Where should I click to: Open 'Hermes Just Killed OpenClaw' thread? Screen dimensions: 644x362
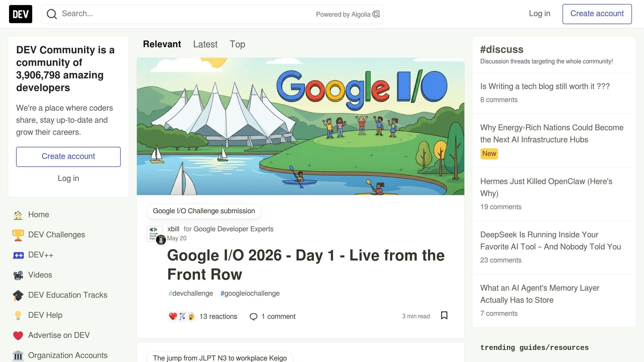(546, 187)
